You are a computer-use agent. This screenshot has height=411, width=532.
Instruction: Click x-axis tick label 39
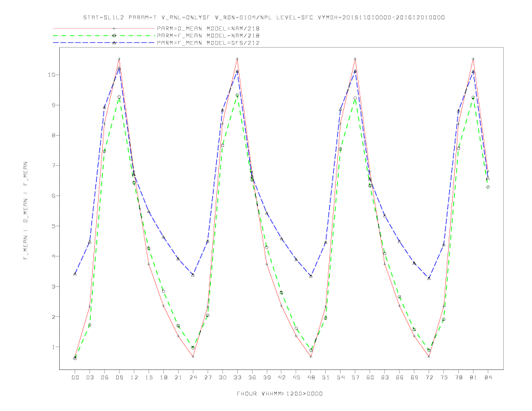(x=267, y=377)
